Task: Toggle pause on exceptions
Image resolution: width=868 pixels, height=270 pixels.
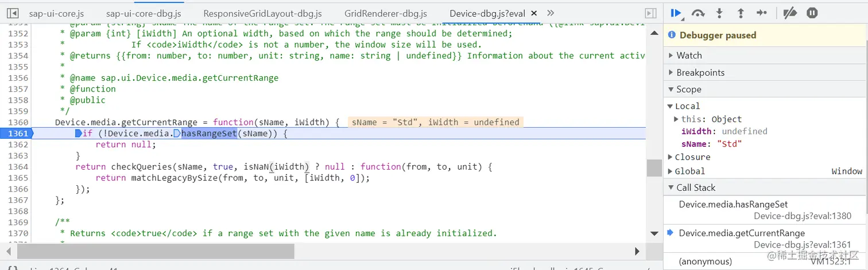Action: click(812, 13)
